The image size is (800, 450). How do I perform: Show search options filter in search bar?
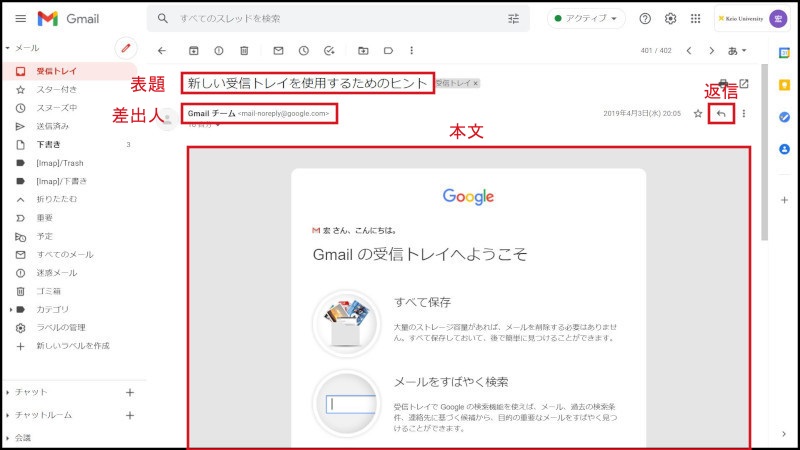coord(514,19)
